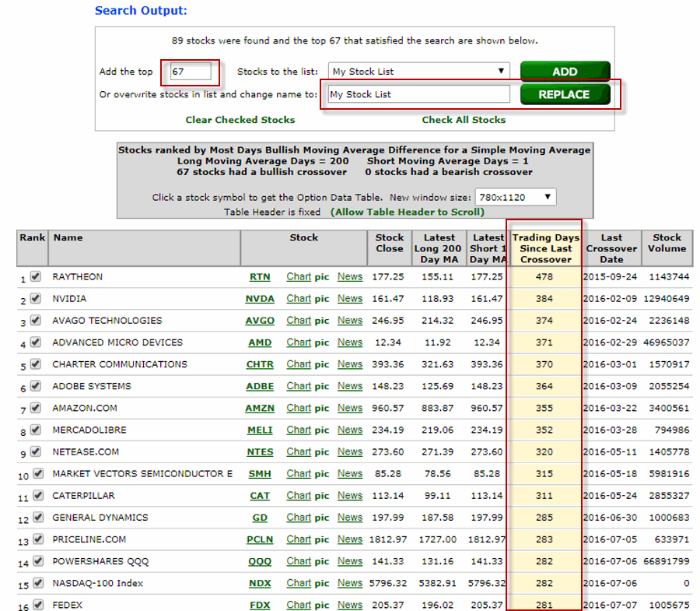Open News link for AVAGO TECHNOLOGIES

tap(350, 321)
